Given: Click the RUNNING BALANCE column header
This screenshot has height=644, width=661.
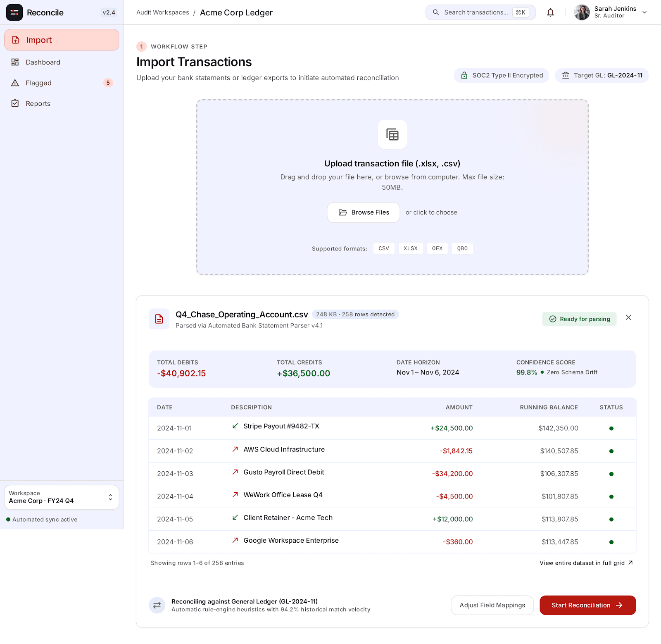Looking at the screenshot, I should [549, 407].
